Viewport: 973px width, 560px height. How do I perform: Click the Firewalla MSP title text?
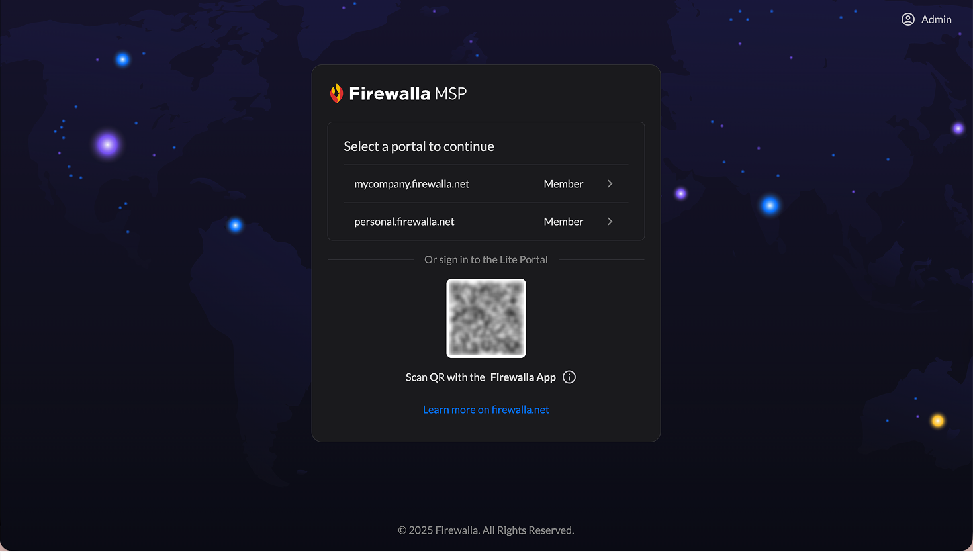[408, 94]
